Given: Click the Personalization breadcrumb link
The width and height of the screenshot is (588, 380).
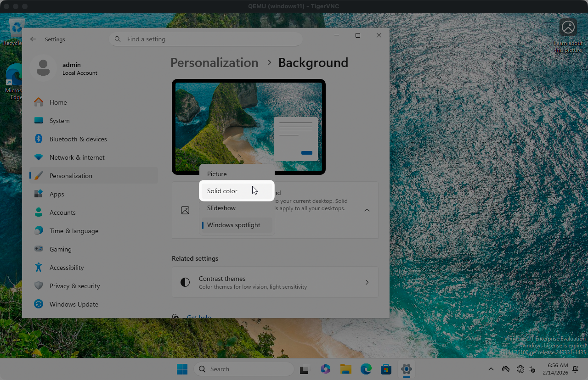Looking at the screenshot, I should (x=214, y=62).
